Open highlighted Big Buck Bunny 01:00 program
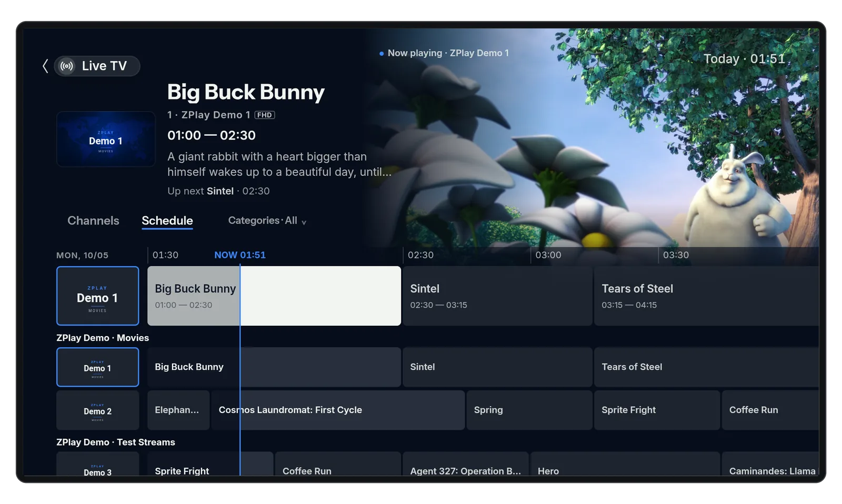Image resolution: width=842 pixels, height=504 pixels. click(274, 296)
